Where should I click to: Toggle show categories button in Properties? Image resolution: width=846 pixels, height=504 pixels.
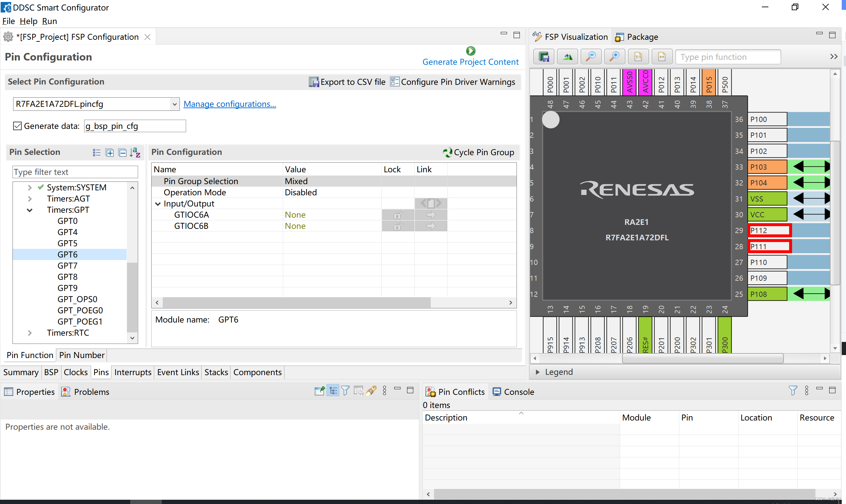[x=333, y=391]
